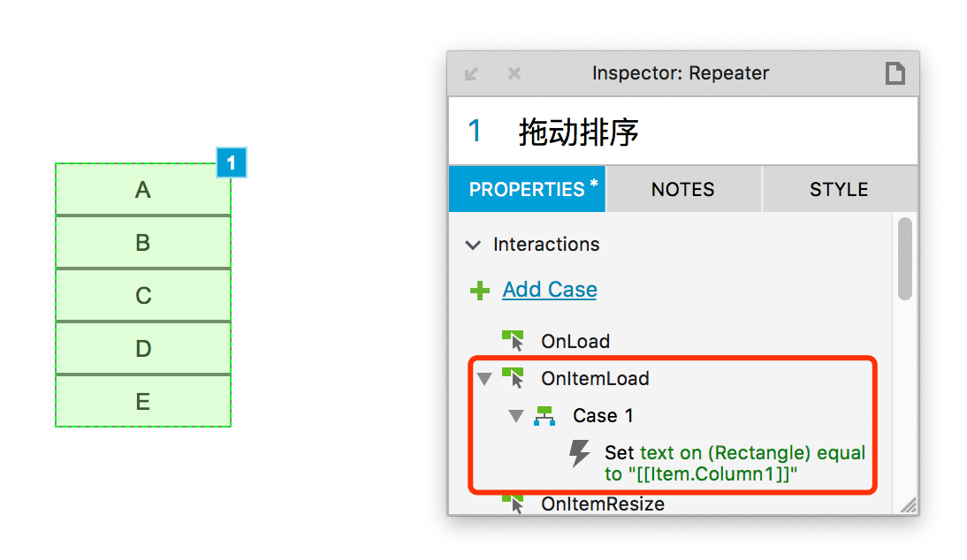
Task: Select the PROPERTIES tab
Action: (528, 189)
